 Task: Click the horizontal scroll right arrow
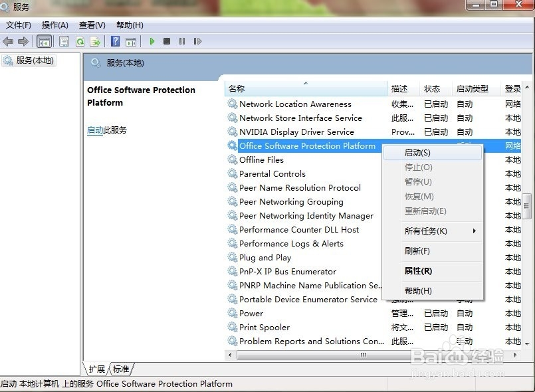(x=515, y=355)
